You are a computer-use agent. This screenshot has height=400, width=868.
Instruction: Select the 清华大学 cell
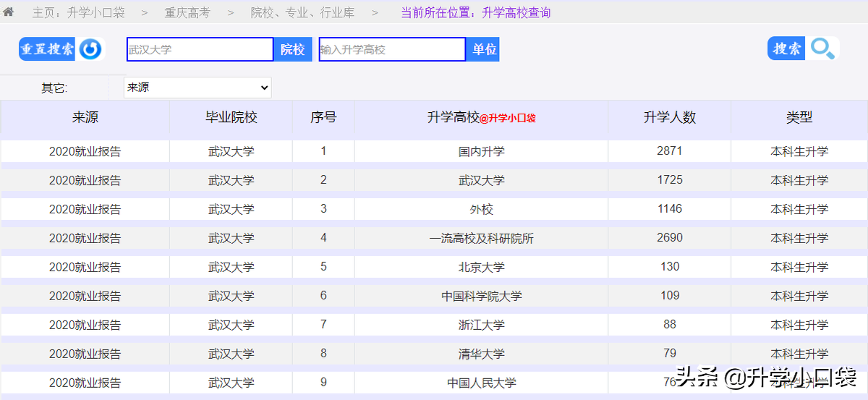tap(482, 354)
